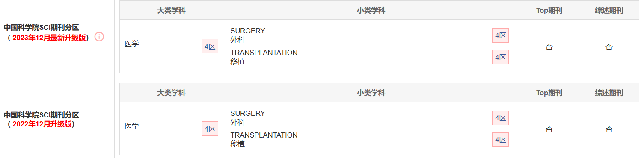Image resolution: width=644 pixels, height=158 pixels.
Task: Click the TRANSPLANTATION 移植 text in the 2022 table
Action: click(264, 140)
